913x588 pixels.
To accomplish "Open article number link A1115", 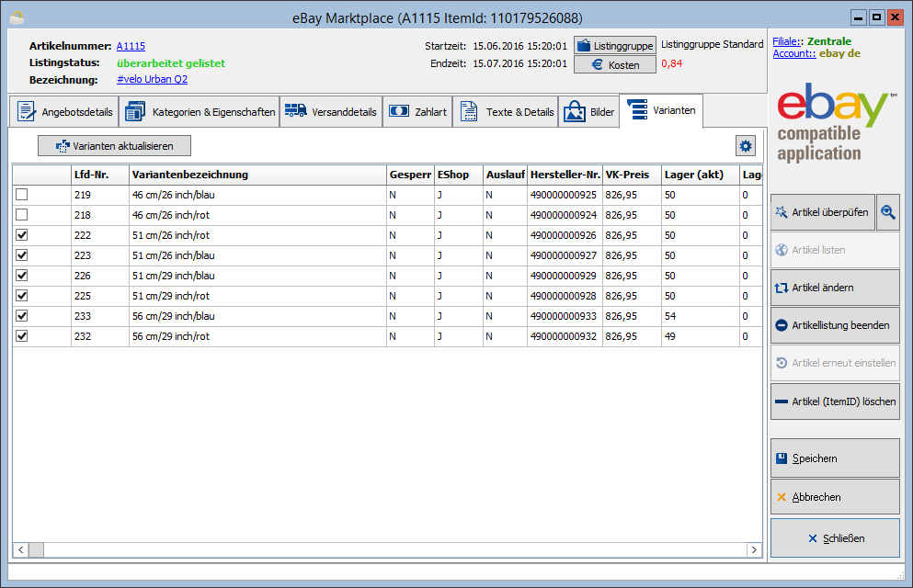I will (131, 46).
